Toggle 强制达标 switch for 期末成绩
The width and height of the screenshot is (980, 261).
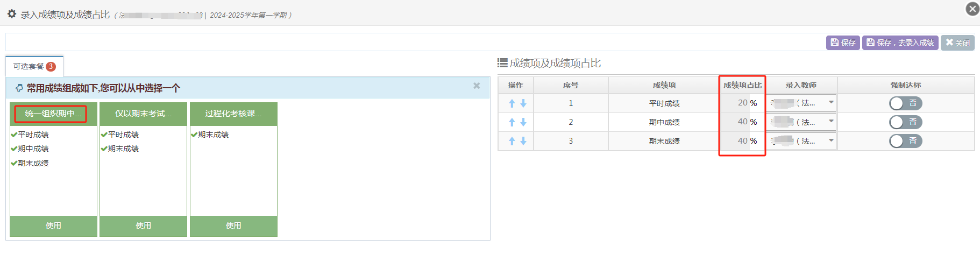[906, 141]
